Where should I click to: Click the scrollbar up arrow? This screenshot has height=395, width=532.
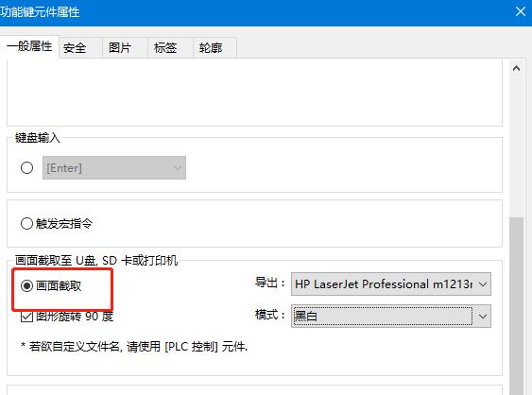(x=516, y=69)
